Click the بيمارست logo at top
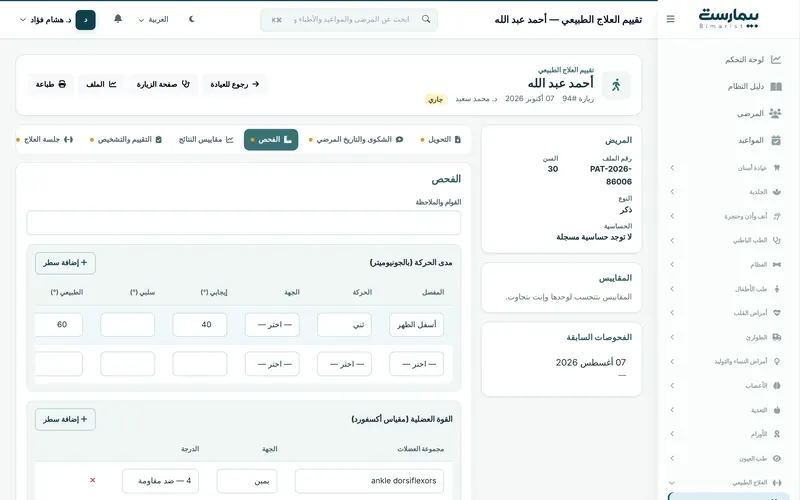The height and width of the screenshot is (500, 800). pos(728,18)
